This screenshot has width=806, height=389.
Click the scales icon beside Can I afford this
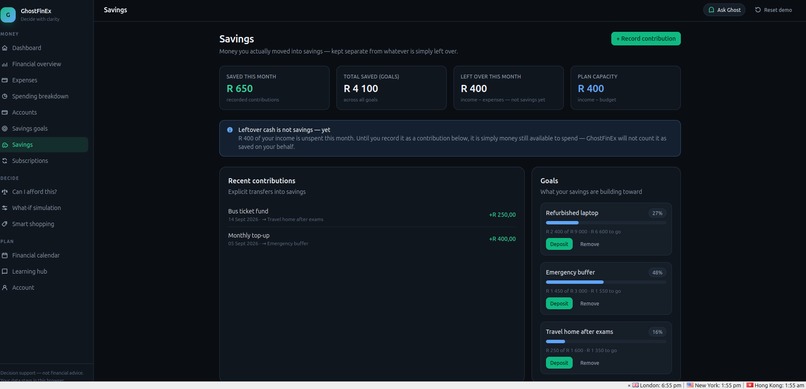click(x=5, y=192)
